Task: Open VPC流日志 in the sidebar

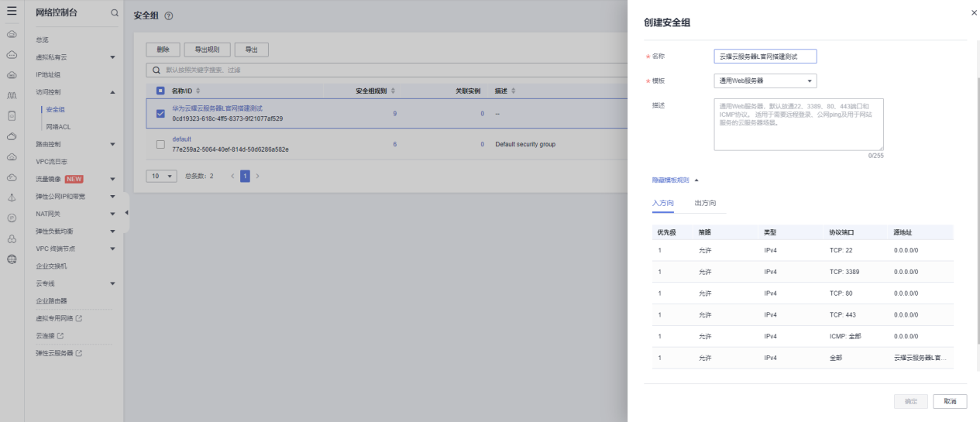Action: [52, 162]
